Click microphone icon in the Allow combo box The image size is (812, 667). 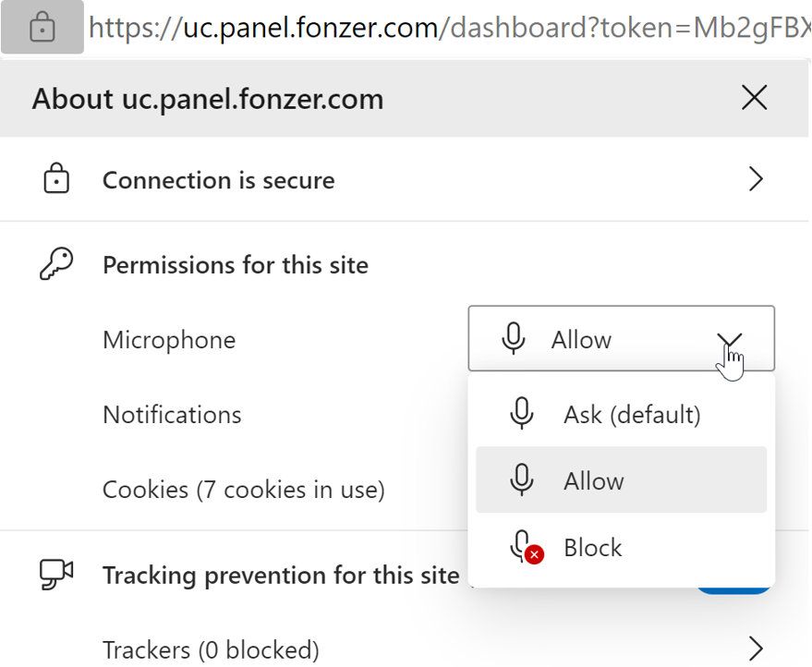tap(514, 338)
